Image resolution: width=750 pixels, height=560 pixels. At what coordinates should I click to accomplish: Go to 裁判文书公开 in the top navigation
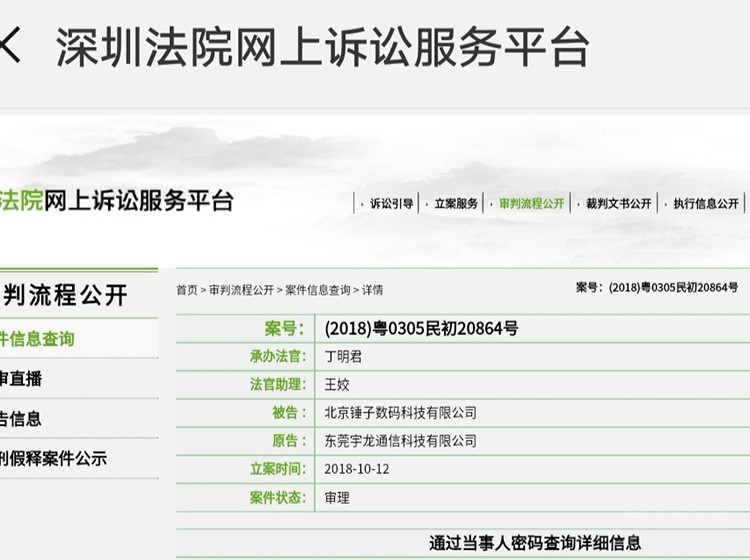coord(618,203)
